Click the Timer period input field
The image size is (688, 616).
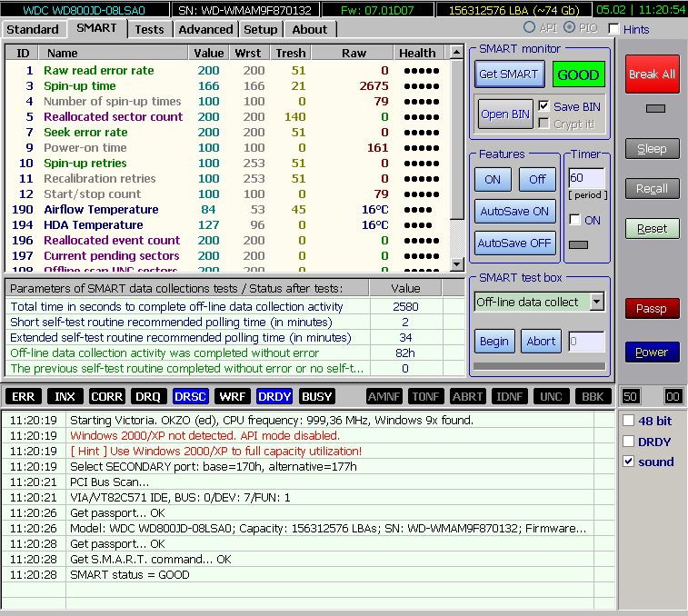(x=586, y=178)
